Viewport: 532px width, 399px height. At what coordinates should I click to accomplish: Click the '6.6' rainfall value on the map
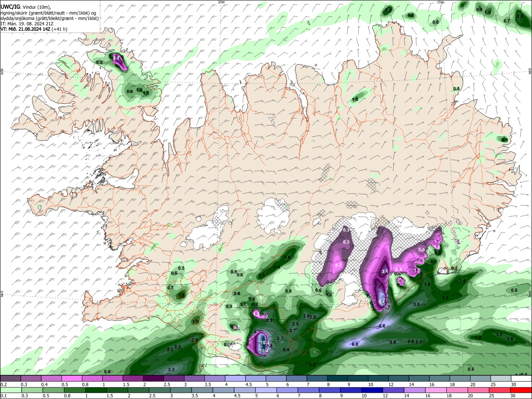[x=382, y=326]
